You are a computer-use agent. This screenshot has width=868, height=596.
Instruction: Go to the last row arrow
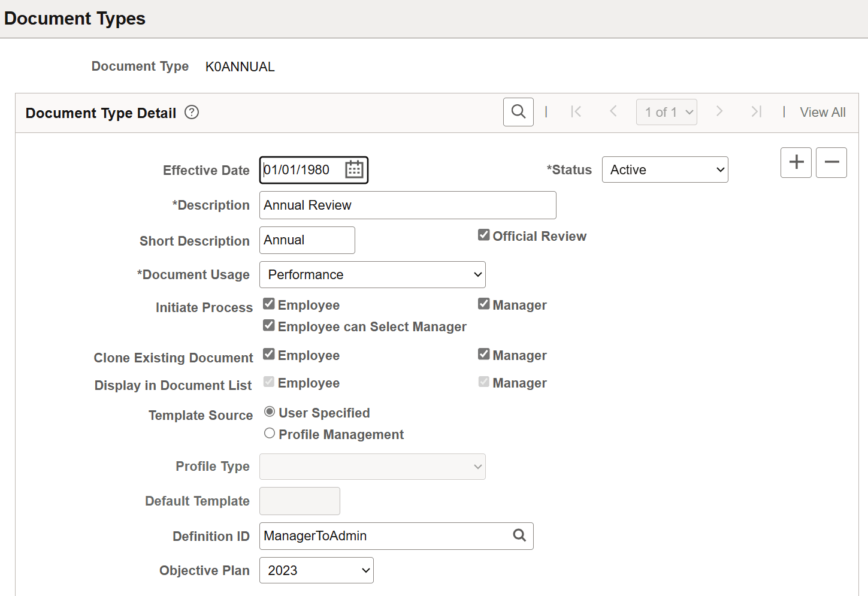pyautogui.click(x=756, y=112)
